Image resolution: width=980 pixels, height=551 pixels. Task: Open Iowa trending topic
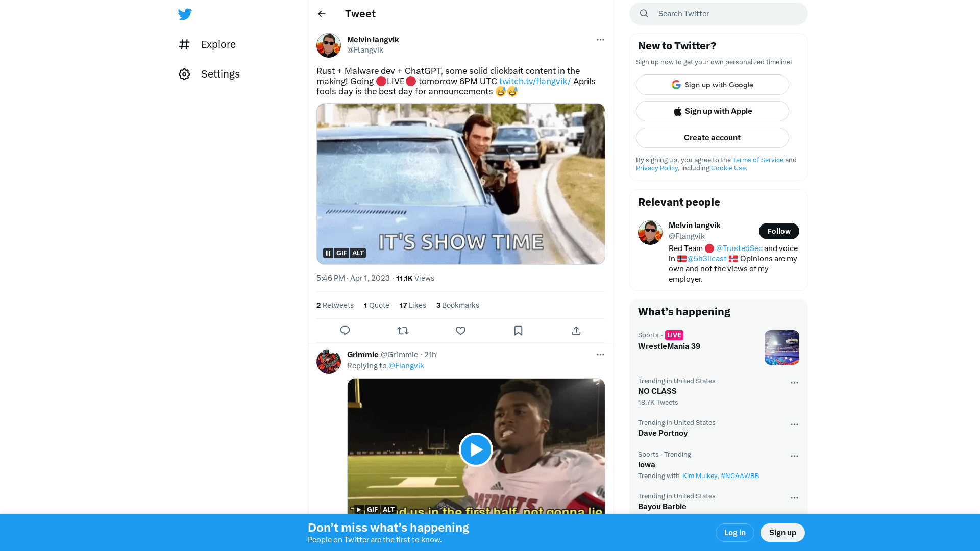(x=647, y=465)
